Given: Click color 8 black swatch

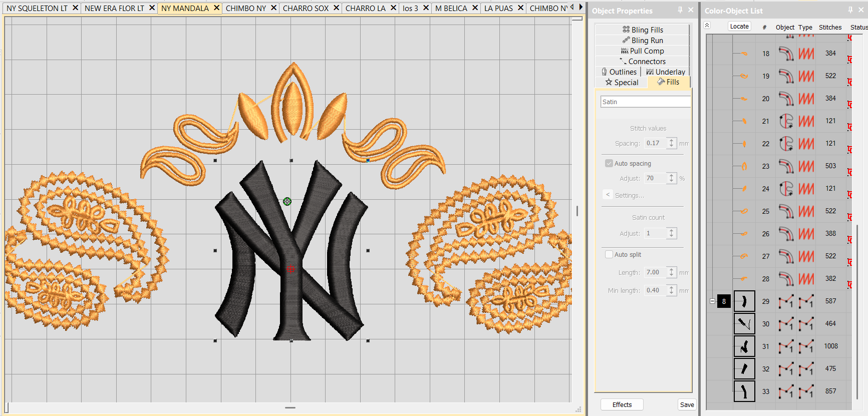Looking at the screenshot, I should click(x=724, y=301).
